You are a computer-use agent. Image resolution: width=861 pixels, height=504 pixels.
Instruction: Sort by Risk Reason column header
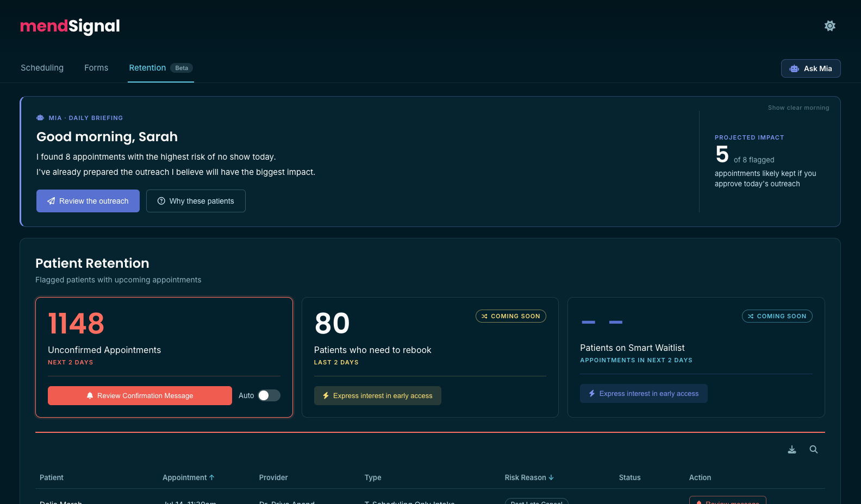[529, 477]
